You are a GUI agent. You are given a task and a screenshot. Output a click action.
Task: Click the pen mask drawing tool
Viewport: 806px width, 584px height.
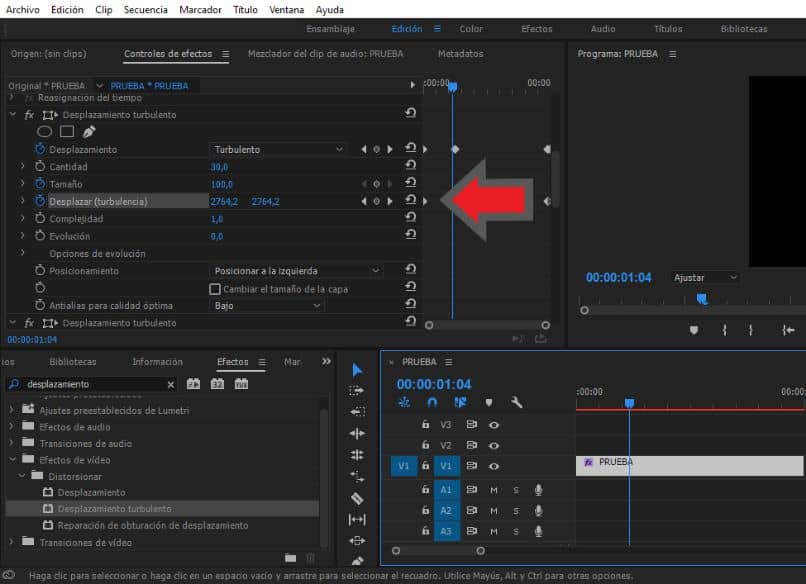[x=89, y=131]
